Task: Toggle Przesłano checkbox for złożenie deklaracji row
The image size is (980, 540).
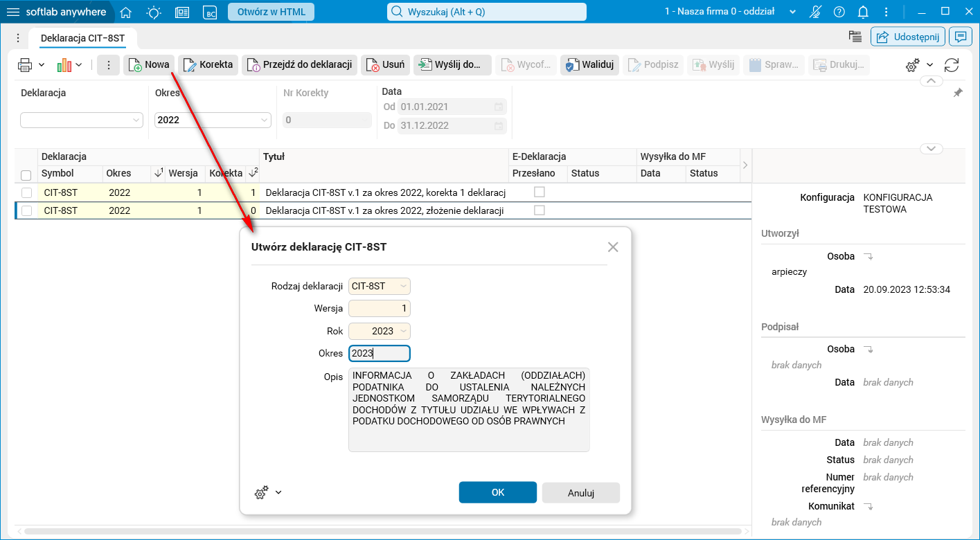Action: tap(539, 210)
